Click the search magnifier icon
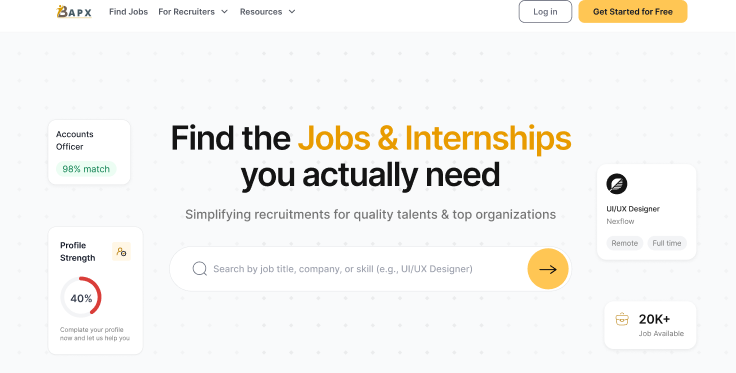 199,269
